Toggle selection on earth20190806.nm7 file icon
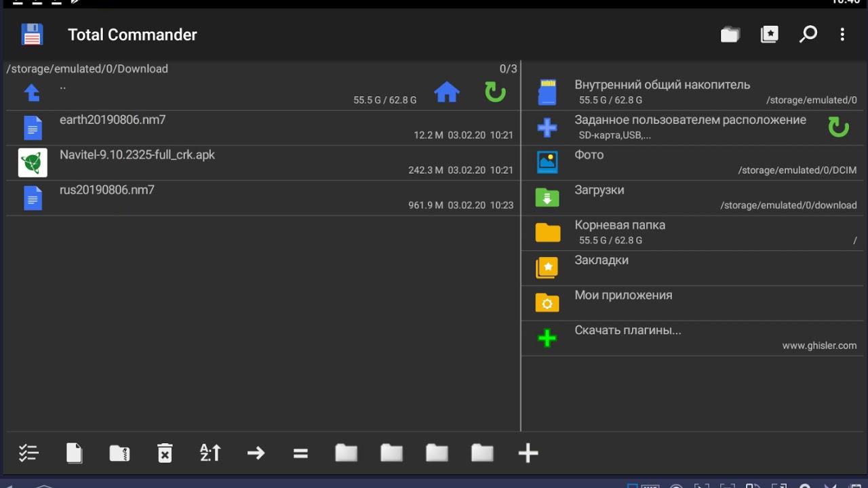This screenshot has width=868, height=488. pos(33,128)
